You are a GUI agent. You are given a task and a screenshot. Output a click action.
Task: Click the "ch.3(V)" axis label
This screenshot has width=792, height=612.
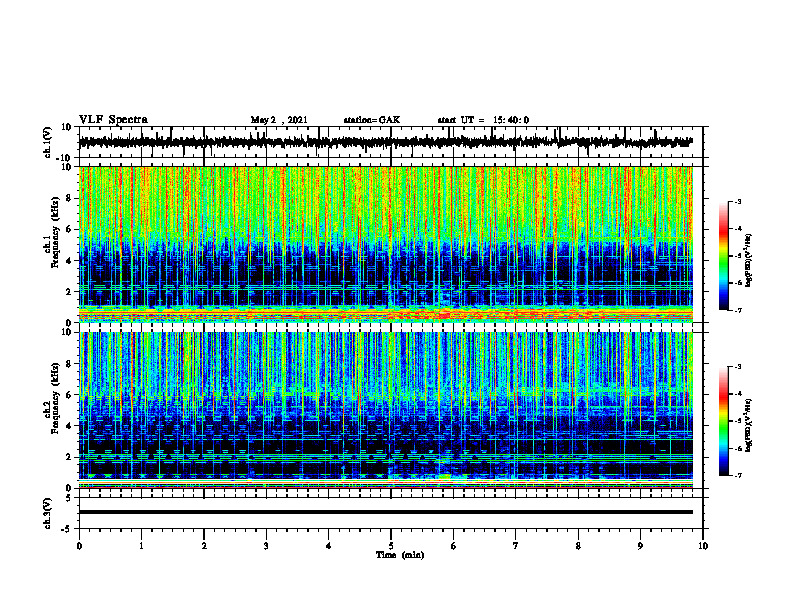[x=48, y=513]
